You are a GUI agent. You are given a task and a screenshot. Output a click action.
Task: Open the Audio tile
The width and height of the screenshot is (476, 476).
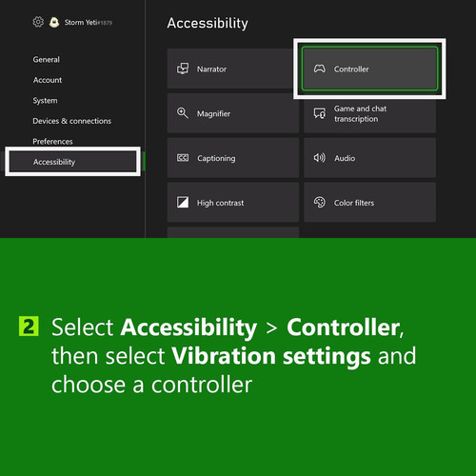369,158
